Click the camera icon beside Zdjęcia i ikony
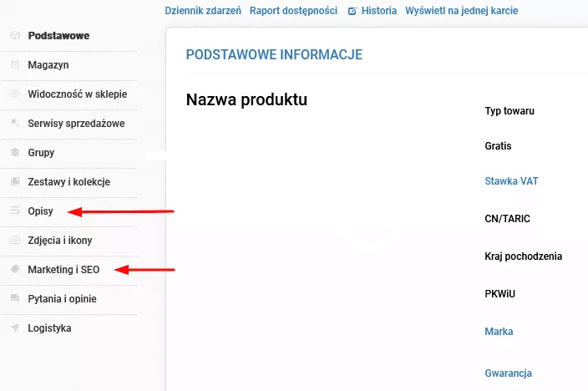 tap(15, 240)
